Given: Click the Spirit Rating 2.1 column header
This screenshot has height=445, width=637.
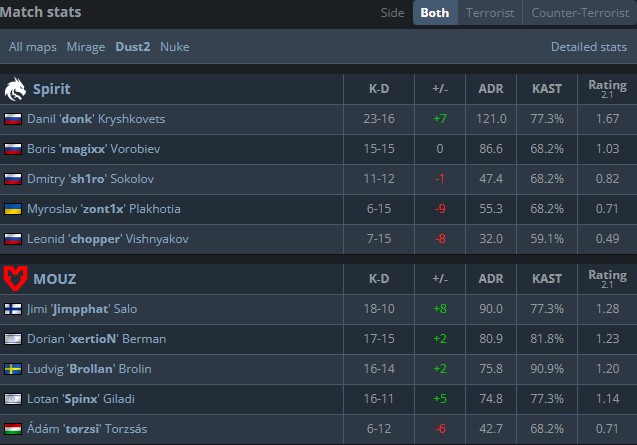Looking at the screenshot, I should (607, 89).
